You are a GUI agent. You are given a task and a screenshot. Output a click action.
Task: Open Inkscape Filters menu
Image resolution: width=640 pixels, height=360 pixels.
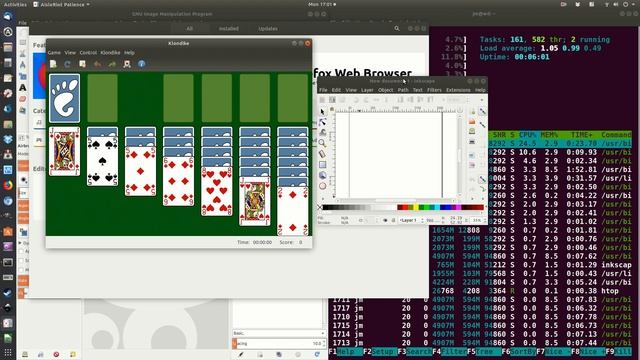pos(434,90)
